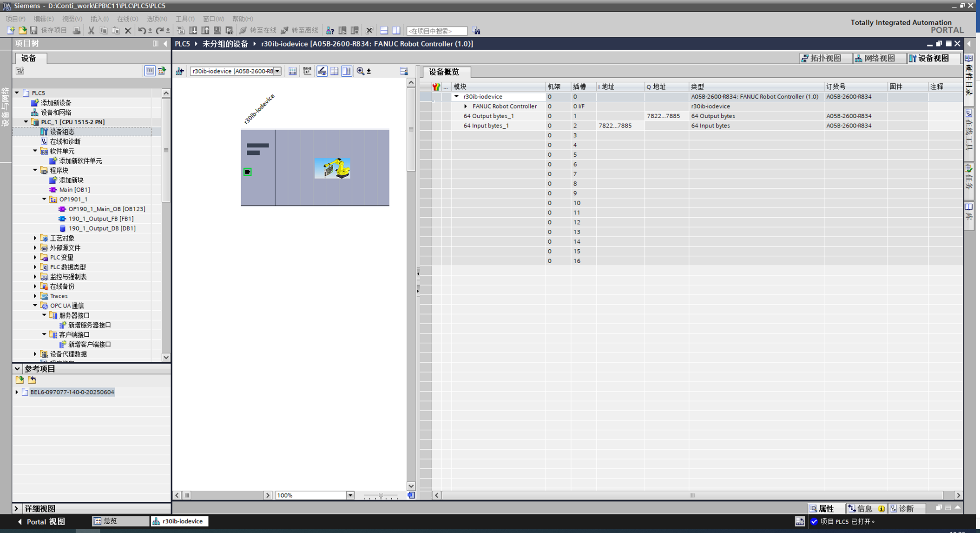Switch to the 网络视图 tab
The height and width of the screenshot is (533, 980).
coord(875,58)
